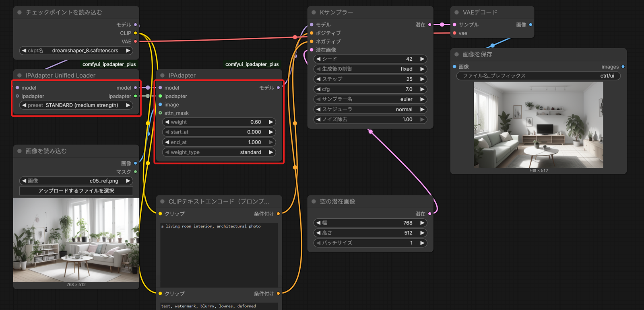Image resolution: width=644 pixels, height=310 pixels.
Task: Click the attn_mask input socket on IPAdapter
Action: click(160, 113)
